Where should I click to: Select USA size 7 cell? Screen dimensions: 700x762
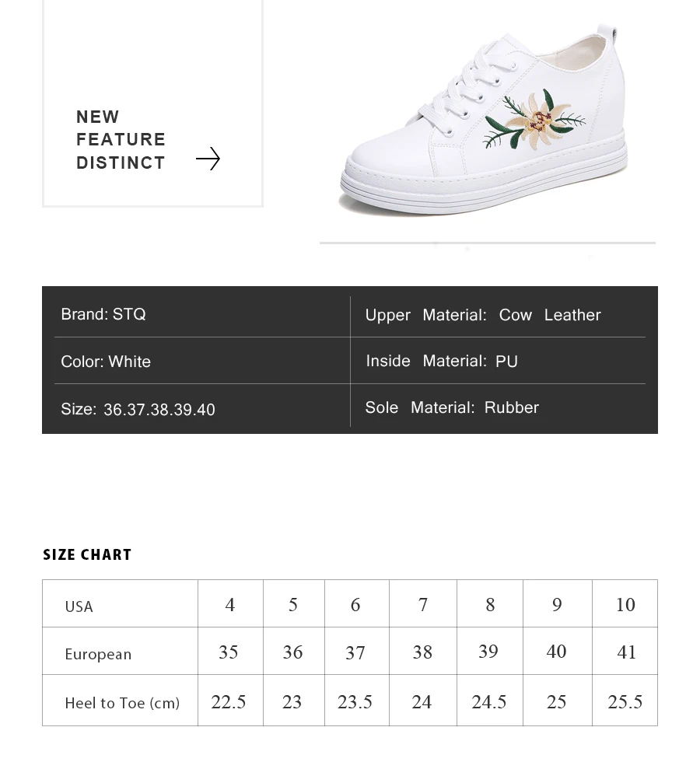[422, 605]
